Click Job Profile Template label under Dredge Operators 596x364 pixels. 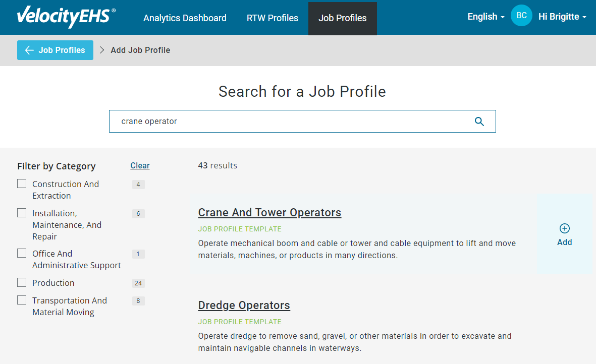pyautogui.click(x=240, y=322)
